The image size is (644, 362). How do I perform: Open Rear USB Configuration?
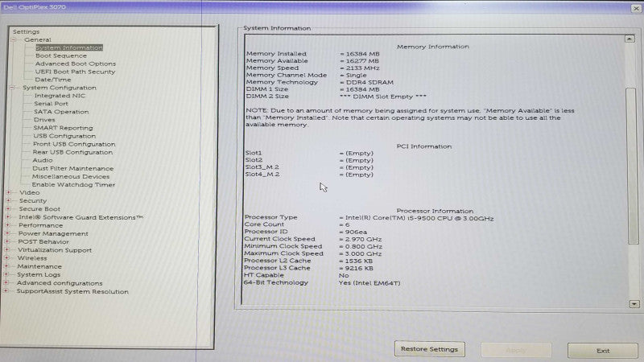[72, 152]
